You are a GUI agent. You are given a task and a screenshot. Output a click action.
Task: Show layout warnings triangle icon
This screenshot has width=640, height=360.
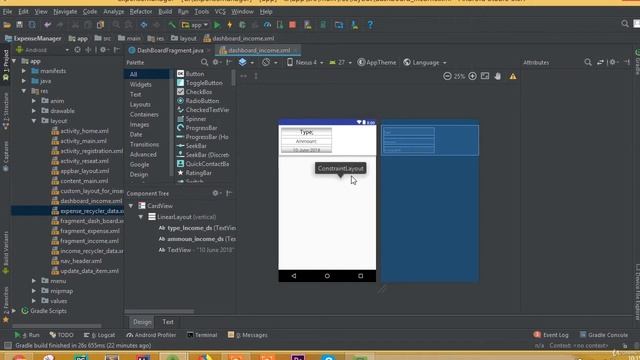(513, 76)
